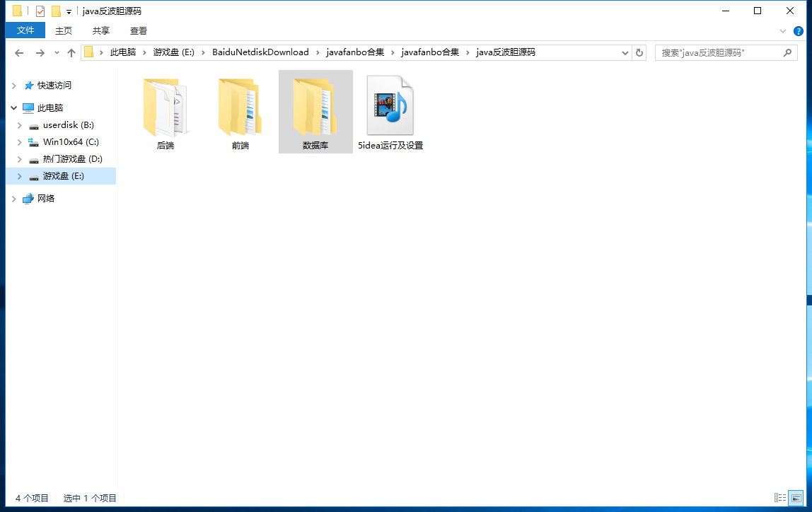Expand the ribbon with the chevron
Viewport: 812px width, 512px height.
[x=782, y=31]
